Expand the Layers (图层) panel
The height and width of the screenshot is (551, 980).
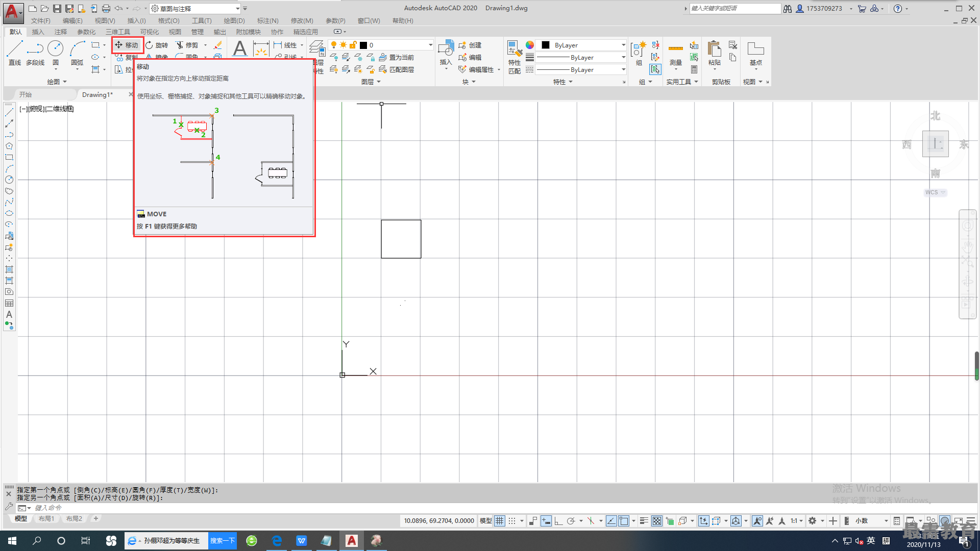coord(371,82)
